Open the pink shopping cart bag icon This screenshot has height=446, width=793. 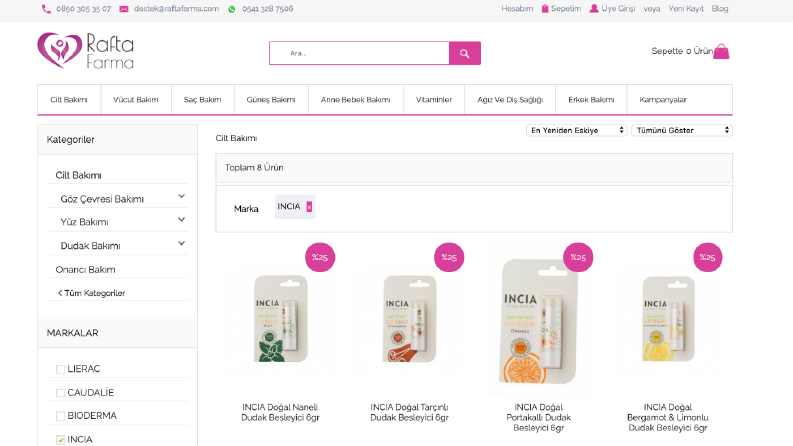(721, 52)
